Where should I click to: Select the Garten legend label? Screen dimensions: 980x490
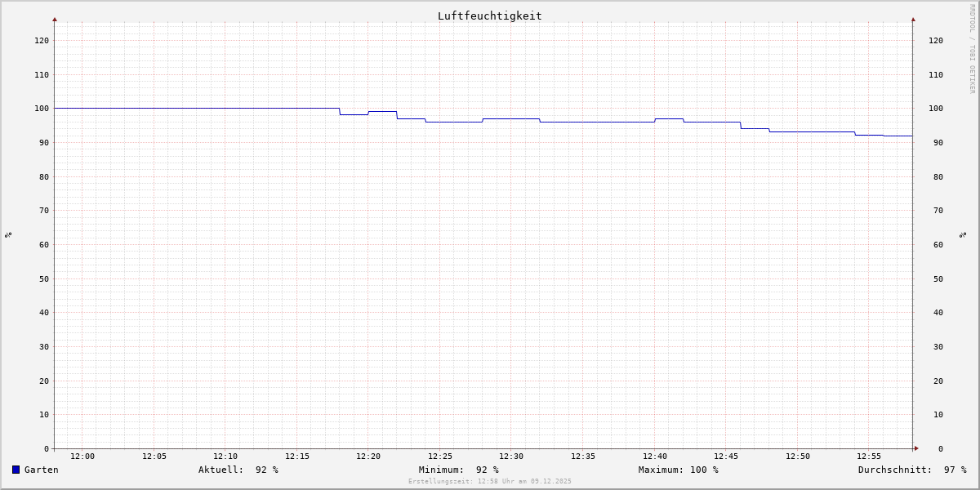[41, 470]
